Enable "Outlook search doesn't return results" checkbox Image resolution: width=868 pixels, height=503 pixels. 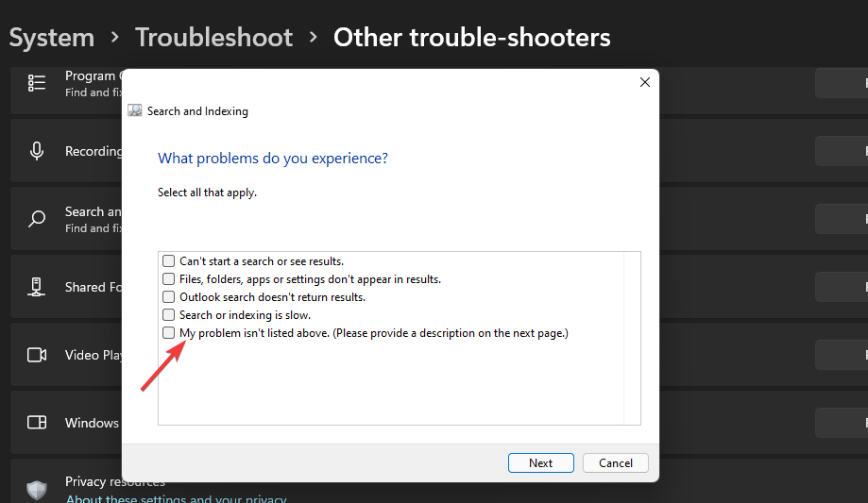(x=168, y=297)
